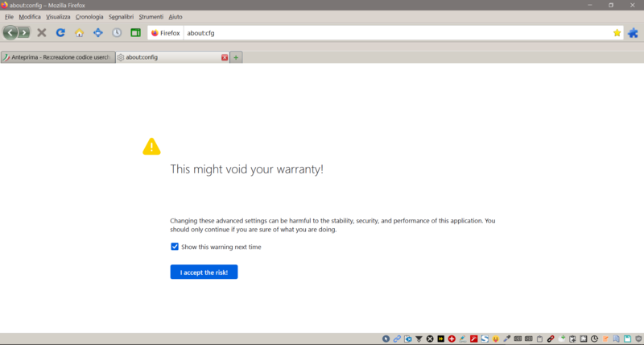Go back with the round Back arrow
644x345 pixels.
(10, 32)
